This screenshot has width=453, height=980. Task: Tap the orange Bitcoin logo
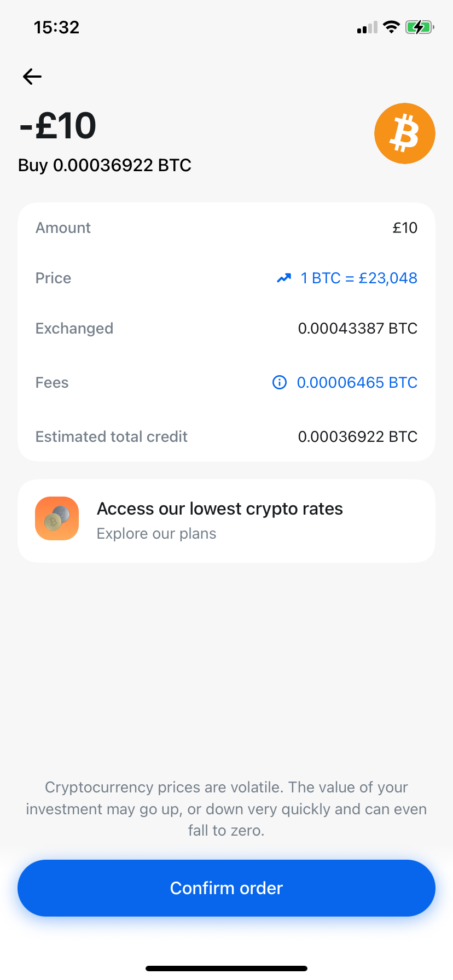[404, 133]
